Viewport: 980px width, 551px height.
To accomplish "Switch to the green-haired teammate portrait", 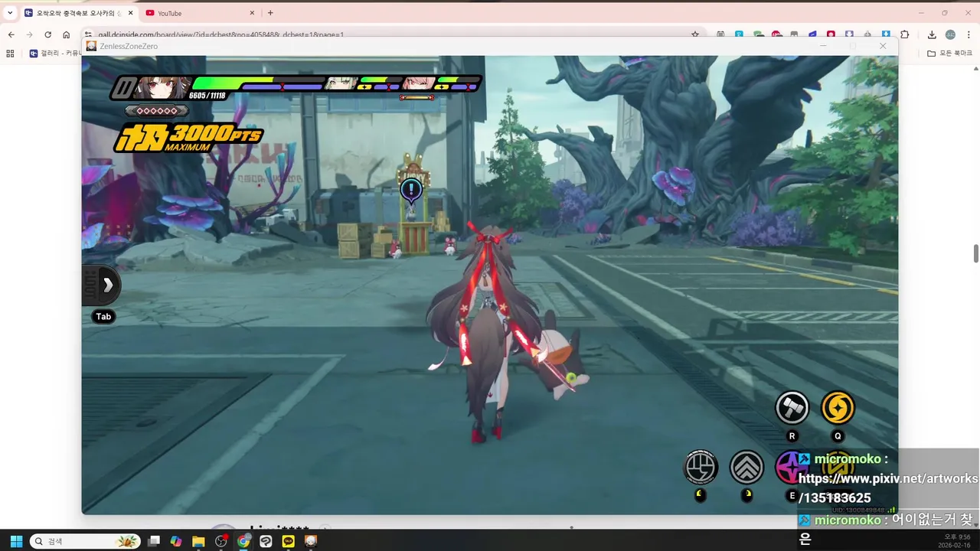I will tap(340, 83).
